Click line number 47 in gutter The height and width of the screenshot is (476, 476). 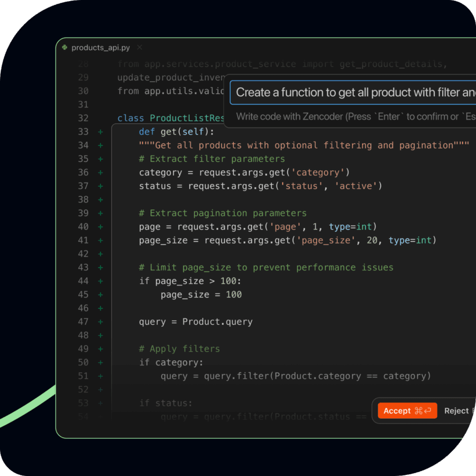pyautogui.click(x=83, y=322)
